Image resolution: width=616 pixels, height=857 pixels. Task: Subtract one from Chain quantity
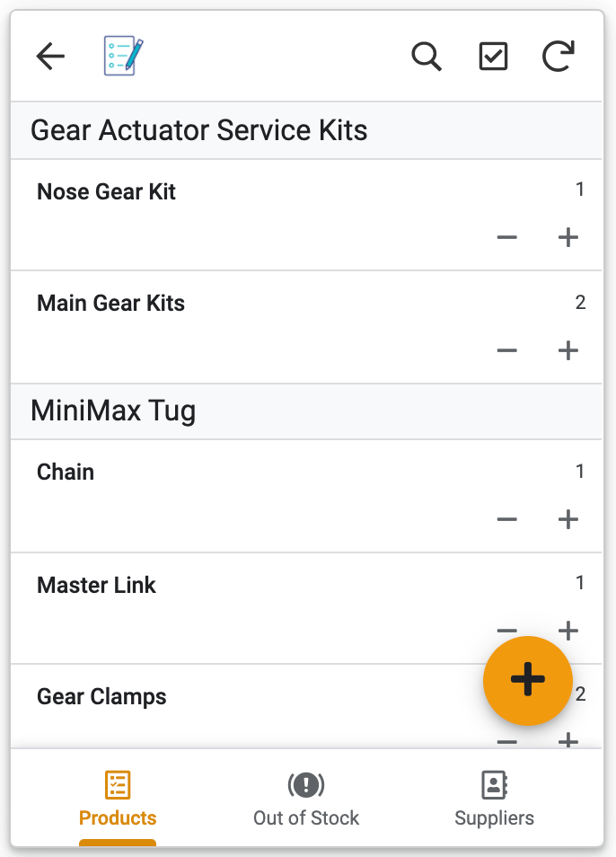506,519
